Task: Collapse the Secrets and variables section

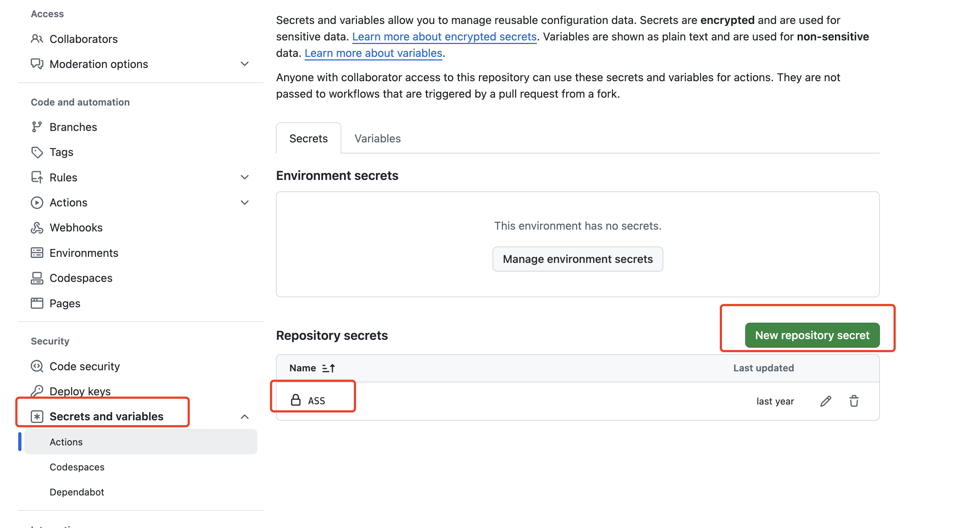Action: 244,416
